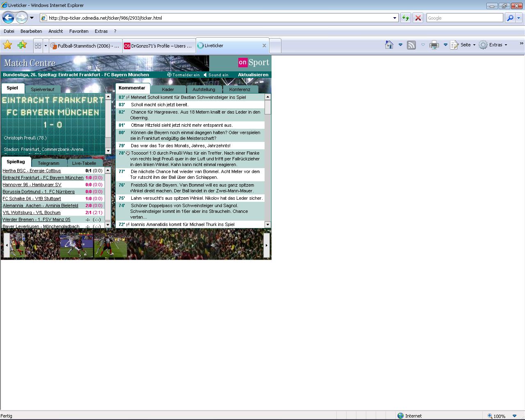Screen dimensions: 525x420
Task: Click the address bar URL field
Action: click(x=216, y=18)
